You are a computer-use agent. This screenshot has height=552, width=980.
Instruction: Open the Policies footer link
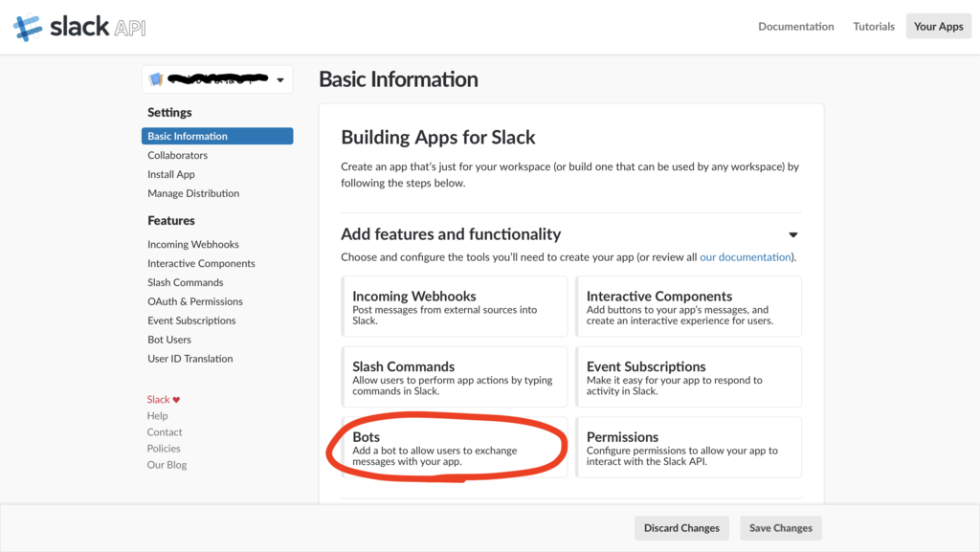pos(164,448)
